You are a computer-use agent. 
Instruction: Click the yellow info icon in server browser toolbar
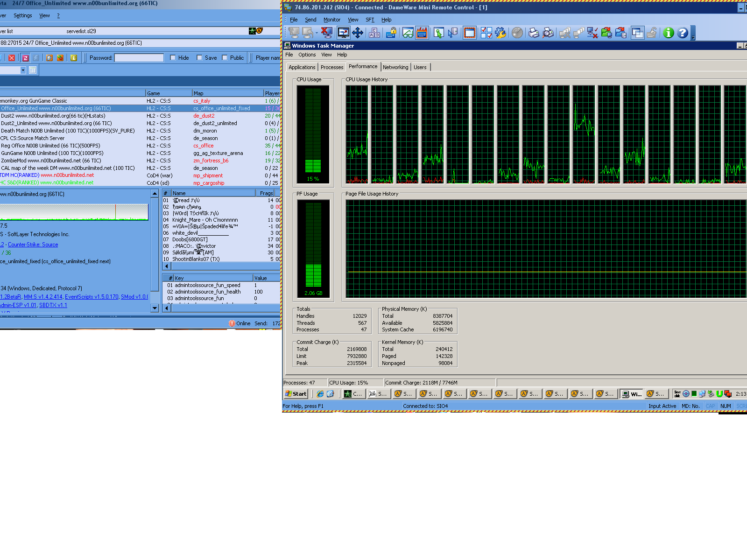click(73, 58)
